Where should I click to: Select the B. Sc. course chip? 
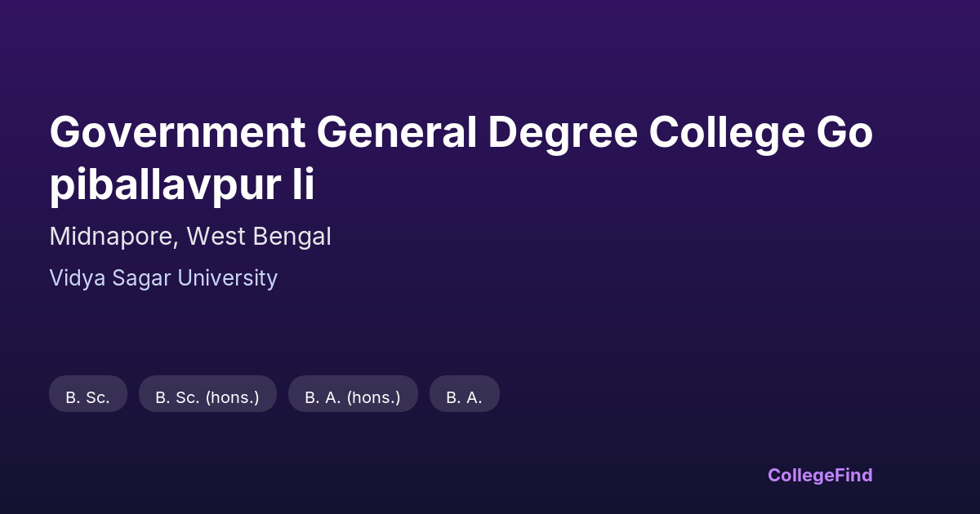pos(87,397)
